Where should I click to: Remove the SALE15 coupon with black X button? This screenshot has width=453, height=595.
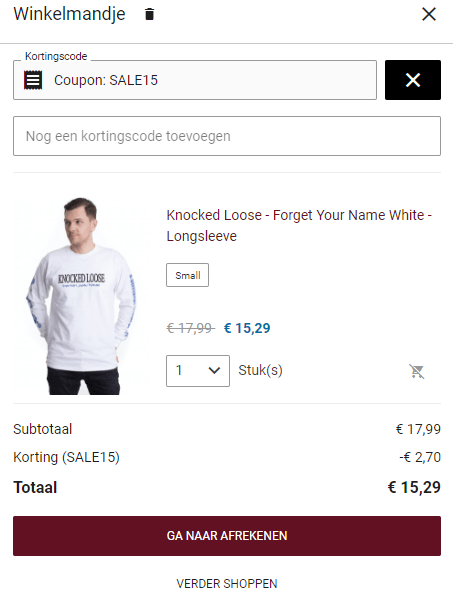click(413, 80)
